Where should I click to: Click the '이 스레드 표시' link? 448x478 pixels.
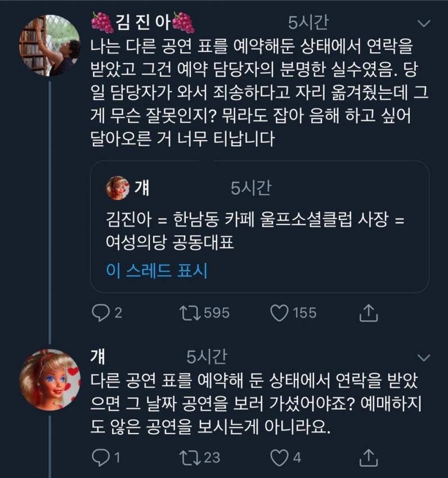coord(156,270)
